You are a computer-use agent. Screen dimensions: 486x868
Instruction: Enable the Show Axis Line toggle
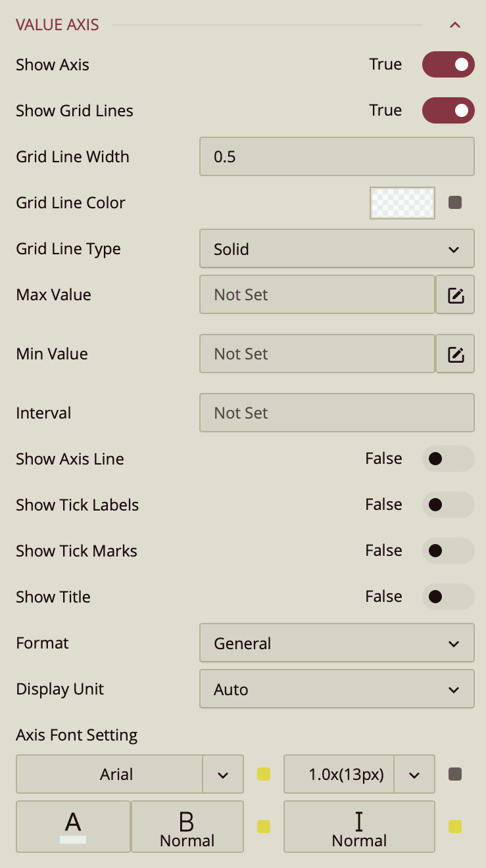[x=448, y=459]
